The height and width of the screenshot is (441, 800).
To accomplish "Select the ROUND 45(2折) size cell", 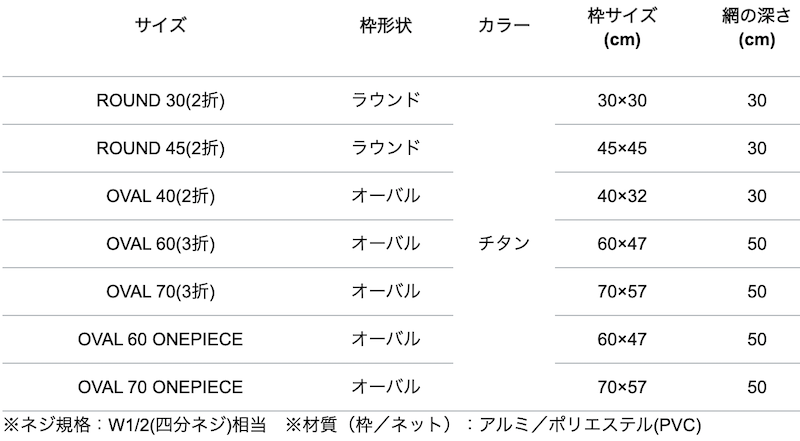I will 160,149.
